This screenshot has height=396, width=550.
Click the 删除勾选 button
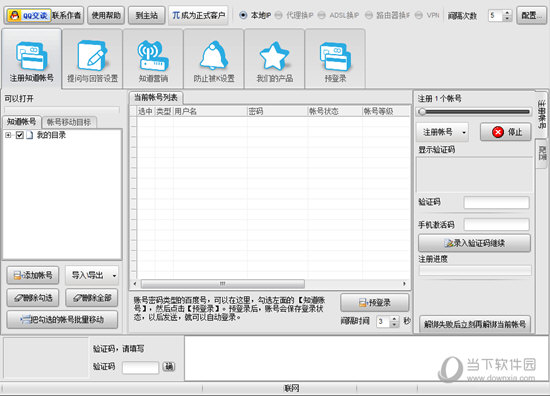(x=33, y=298)
